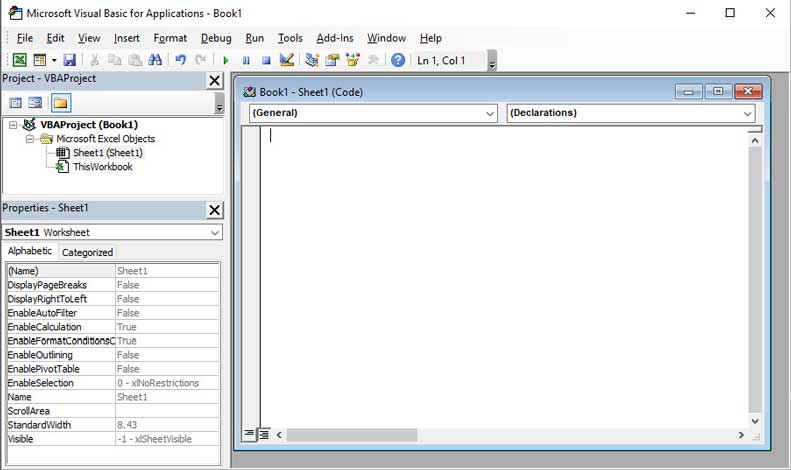Click the Full Module View button in code window
791x470 pixels.
tap(264, 434)
